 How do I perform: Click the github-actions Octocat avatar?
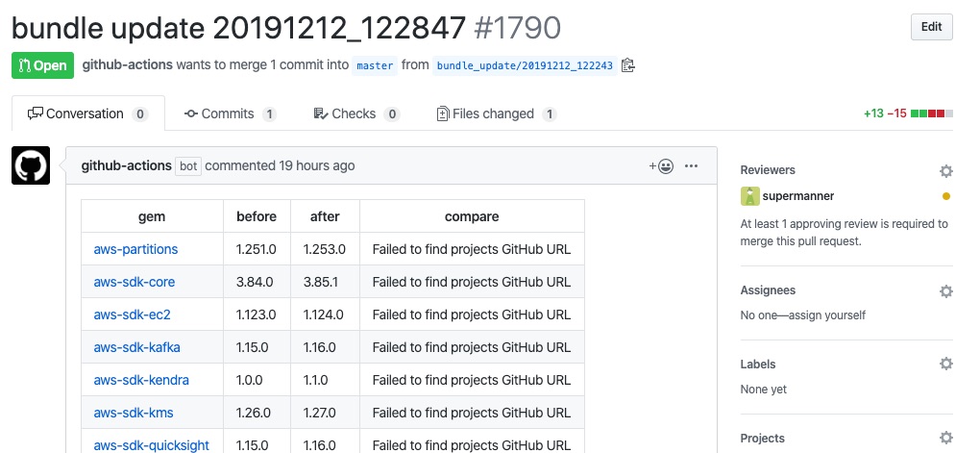click(x=31, y=165)
